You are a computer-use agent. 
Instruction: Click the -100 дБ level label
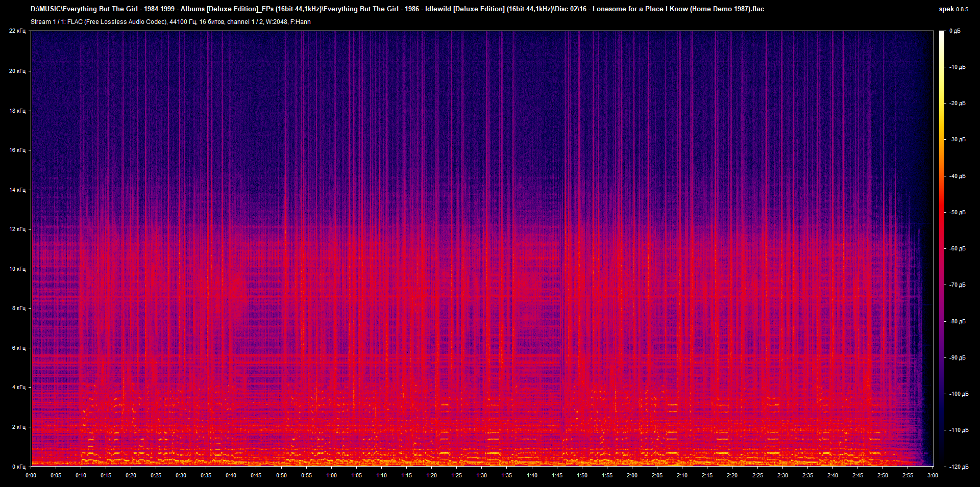[958, 394]
